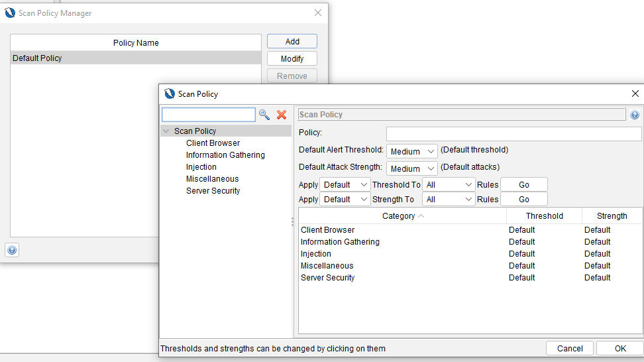Screen dimensions: 644x362
Task: Change Miscellaneous threshold cell
Action: 544,265
